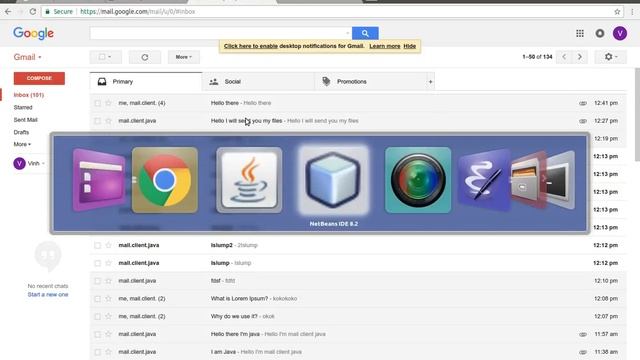640x360 pixels.
Task: Open 'Why do we use it?' email
Action: (234, 316)
